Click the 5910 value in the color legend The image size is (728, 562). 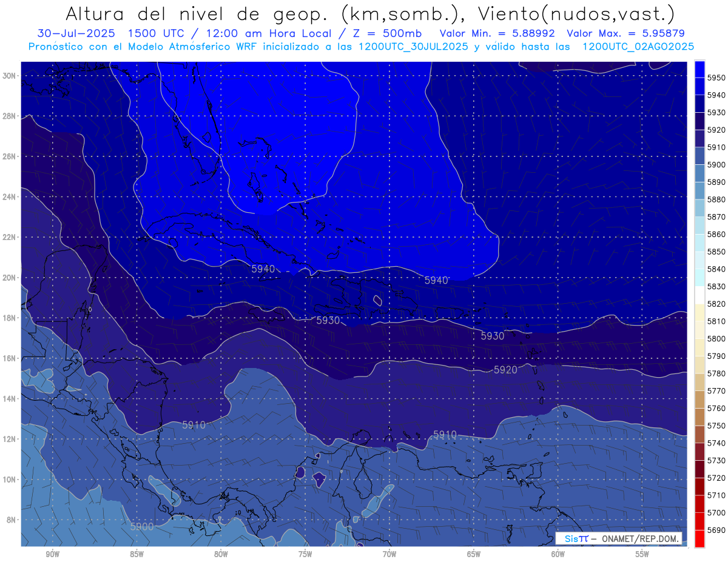pos(716,147)
